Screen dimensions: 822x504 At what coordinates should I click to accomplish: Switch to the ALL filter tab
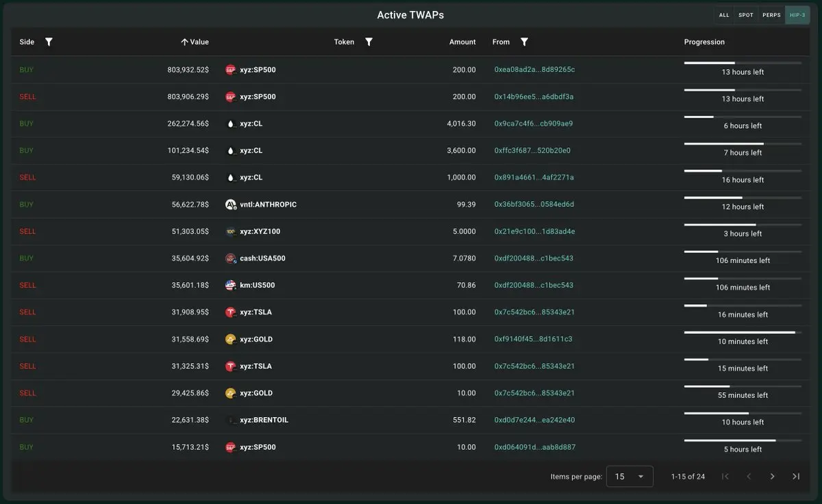(x=724, y=15)
